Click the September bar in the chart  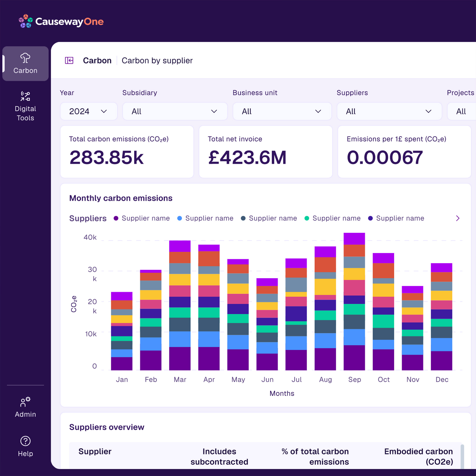click(x=354, y=301)
